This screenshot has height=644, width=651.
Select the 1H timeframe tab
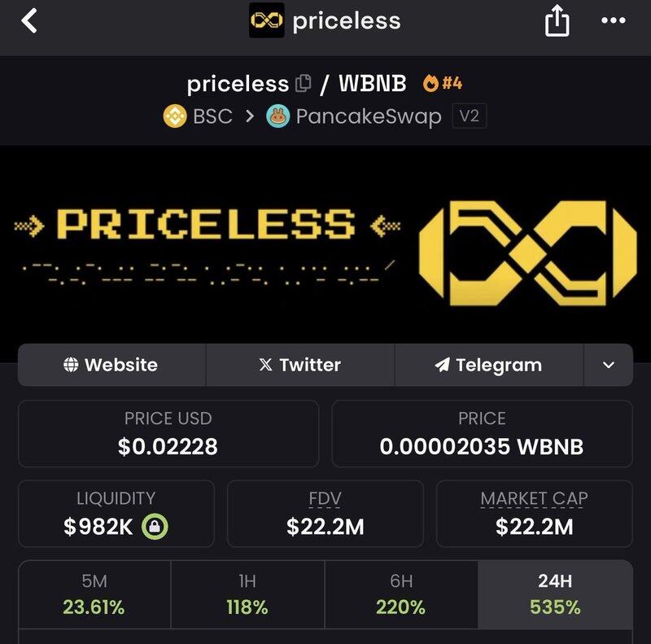(247, 594)
